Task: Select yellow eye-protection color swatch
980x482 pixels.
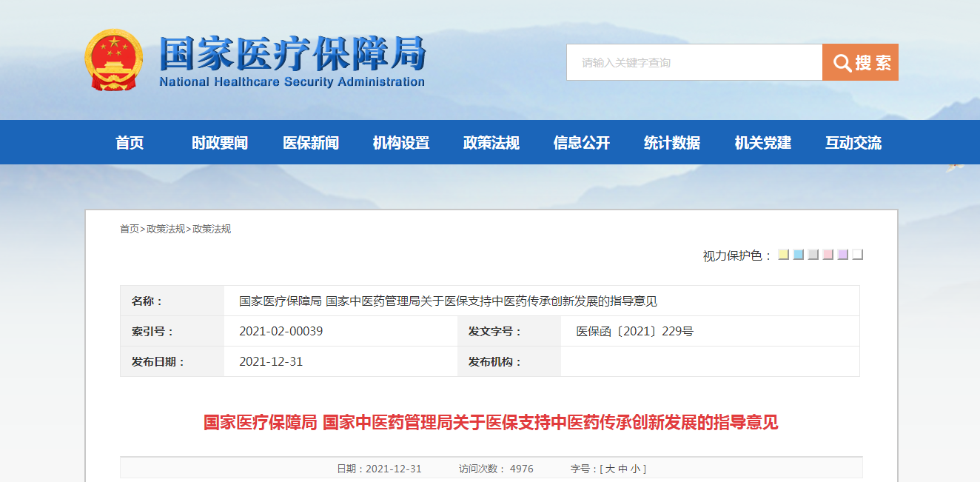Action: click(x=784, y=255)
